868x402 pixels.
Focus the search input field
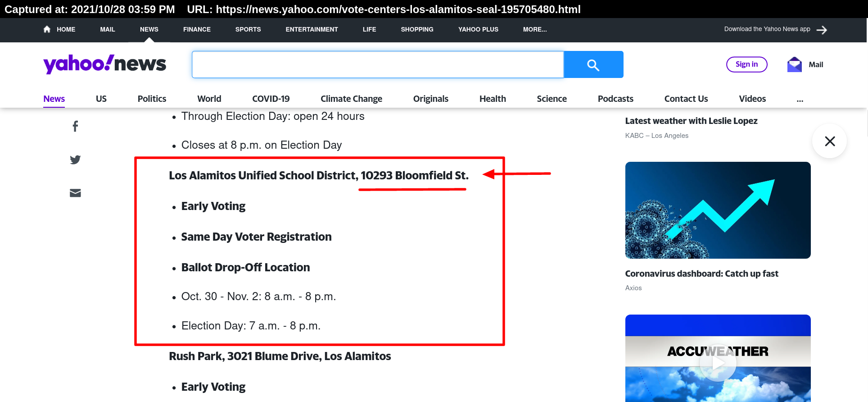pos(378,64)
